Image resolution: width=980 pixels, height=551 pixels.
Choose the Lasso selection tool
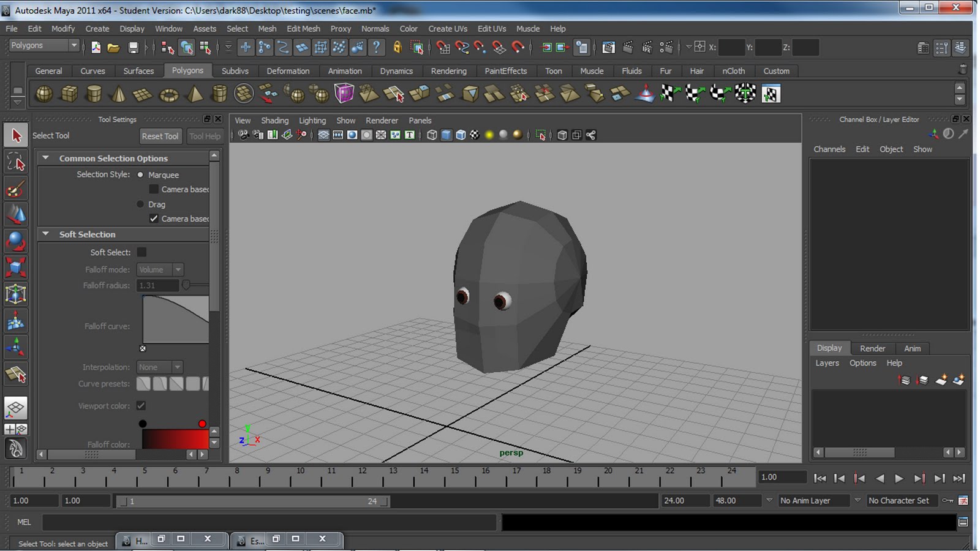pyautogui.click(x=16, y=162)
